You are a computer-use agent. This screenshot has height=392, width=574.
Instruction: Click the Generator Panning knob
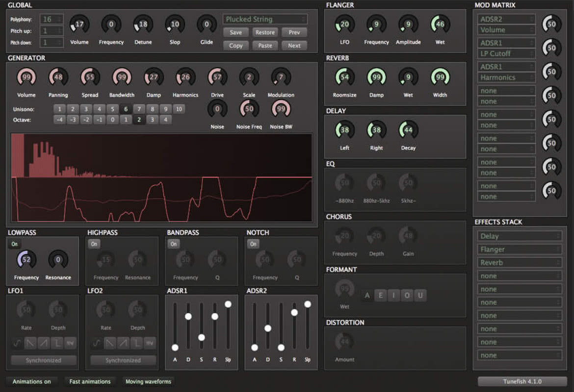(58, 77)
